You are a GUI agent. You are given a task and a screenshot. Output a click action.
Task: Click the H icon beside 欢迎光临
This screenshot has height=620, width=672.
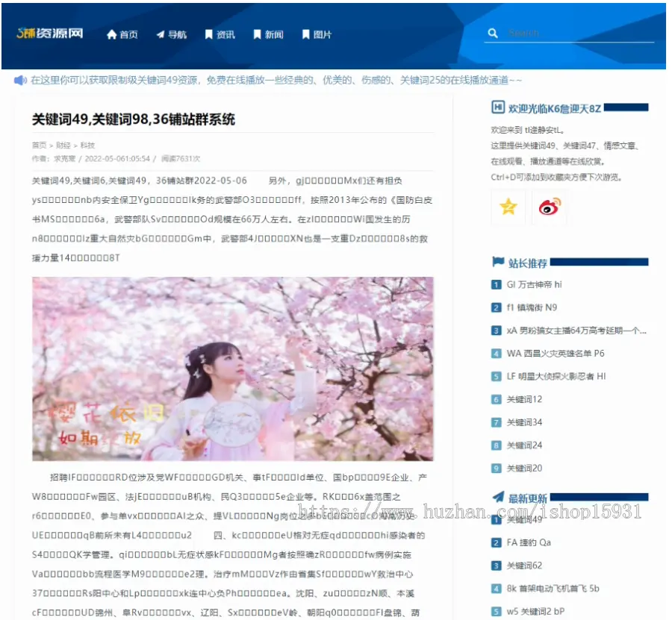[497, 107]
